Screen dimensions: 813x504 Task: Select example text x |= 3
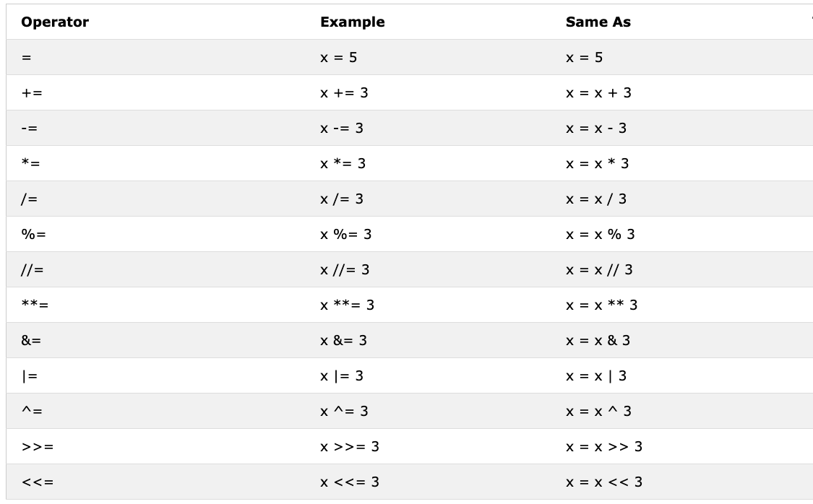(342, 375)
